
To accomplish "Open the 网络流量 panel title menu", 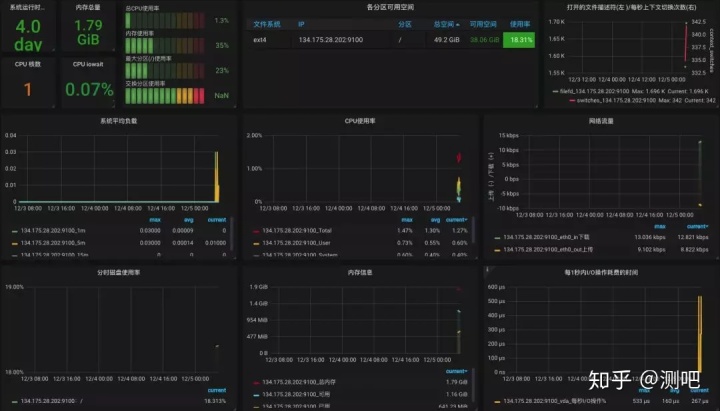I will coord(601,121).
